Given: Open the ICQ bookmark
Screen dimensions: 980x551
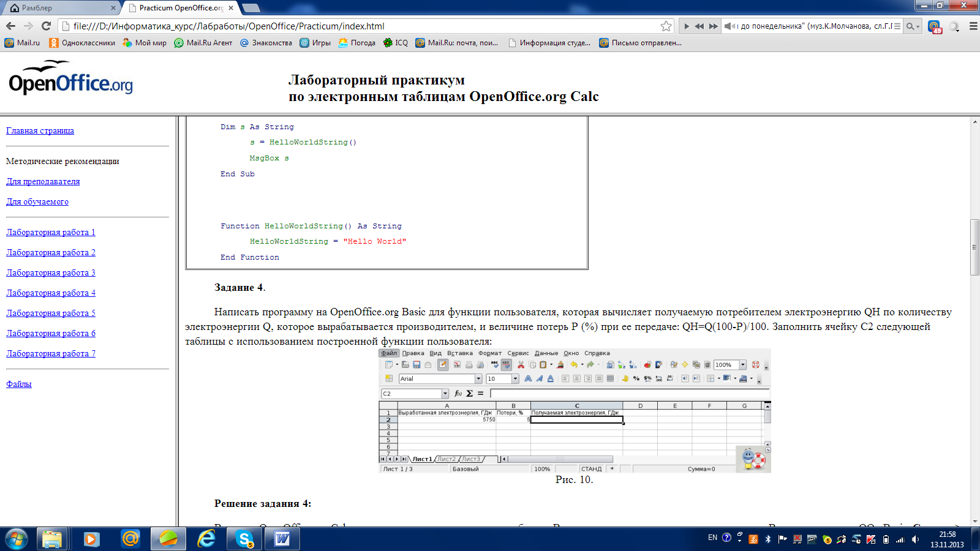Looking at the screenshot, I should tap(396, 43).
